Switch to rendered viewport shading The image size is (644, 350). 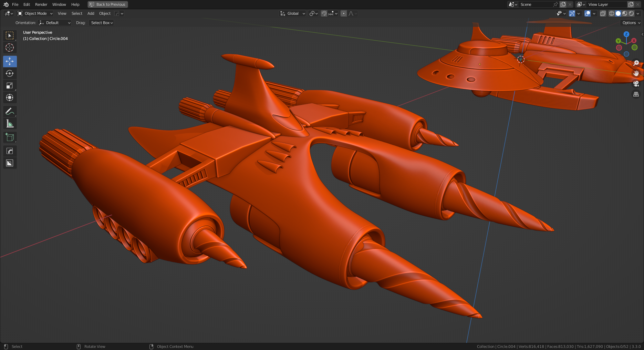click(x=631, y=13)
